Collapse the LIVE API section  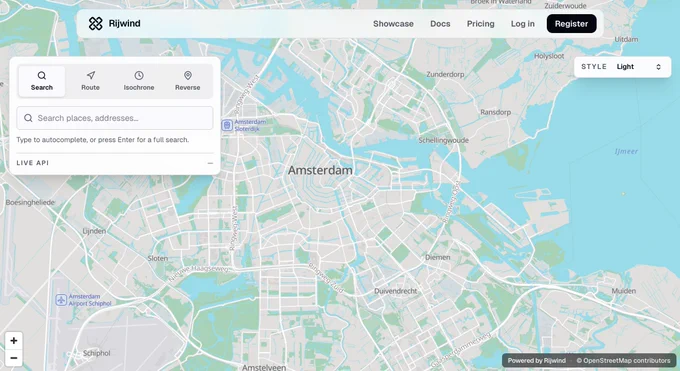point(210,163)
